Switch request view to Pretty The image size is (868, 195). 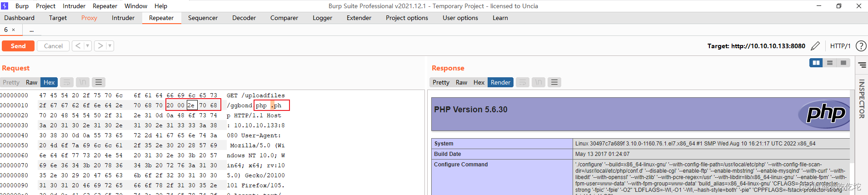11,82
